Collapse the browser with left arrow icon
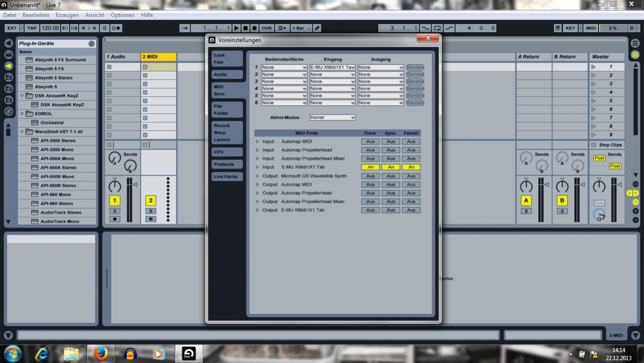The height and width of the screenshot is (363, 644). [9, 44]
